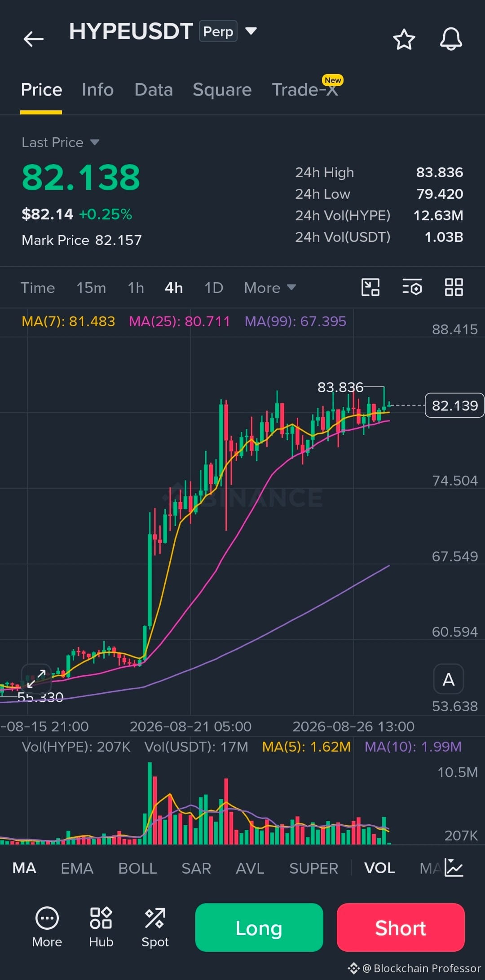Open the Last Price dropdown
Image resolution: width=485 pixels, height=980 pixels.
coord(61,142)
